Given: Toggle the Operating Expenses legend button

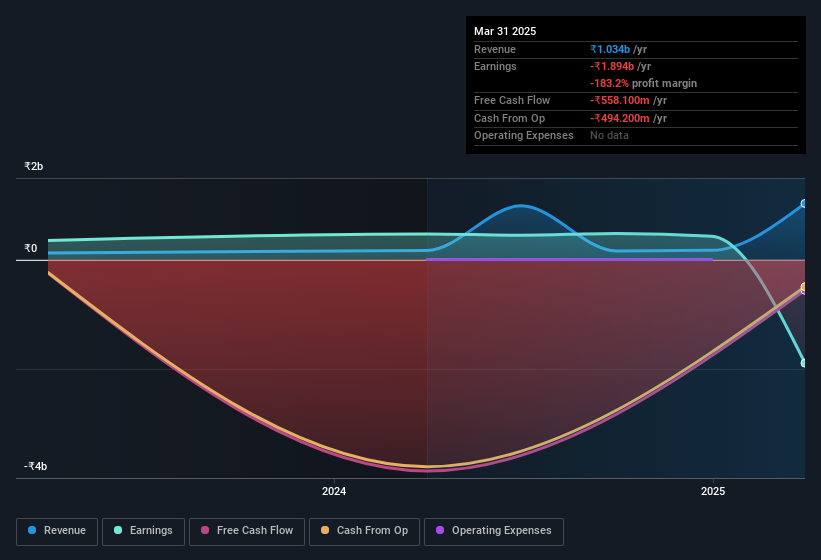Looking at the screenshot, I should click(494, 531).
